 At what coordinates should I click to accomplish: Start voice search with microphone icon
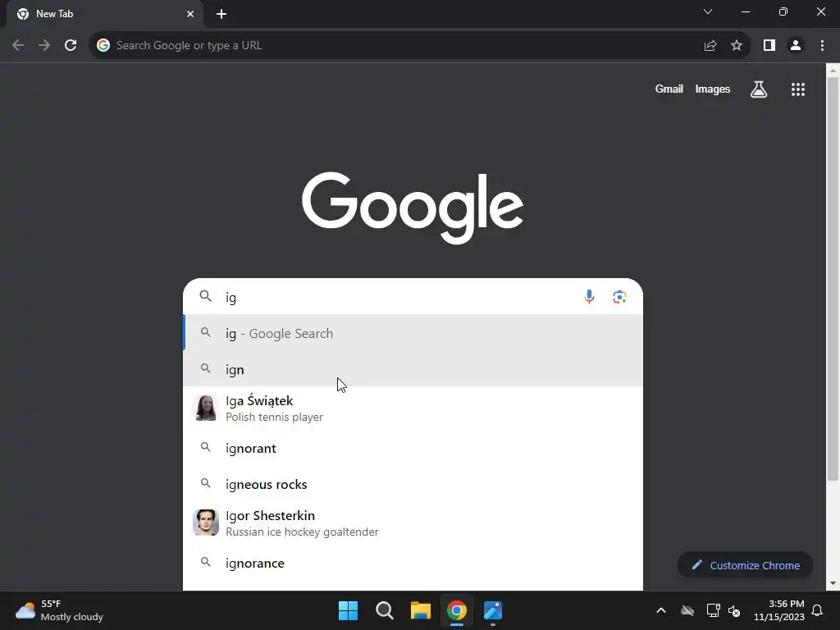coord(589,297)
